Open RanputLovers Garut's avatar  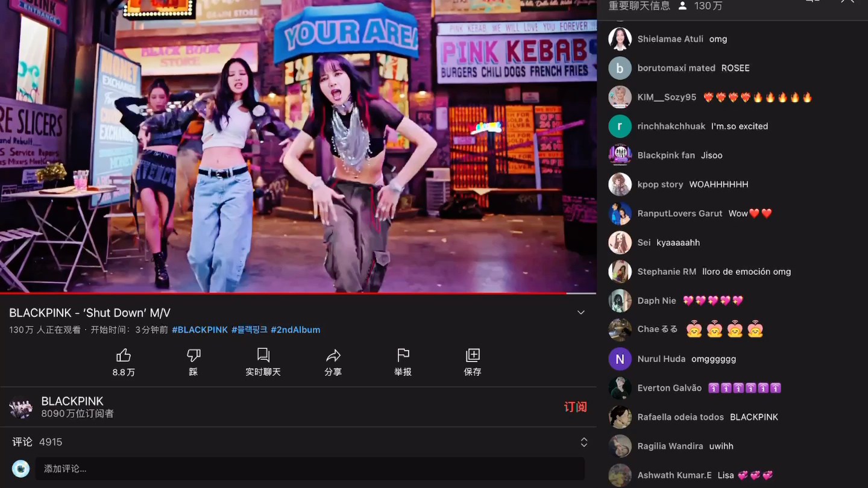point(620,213)
